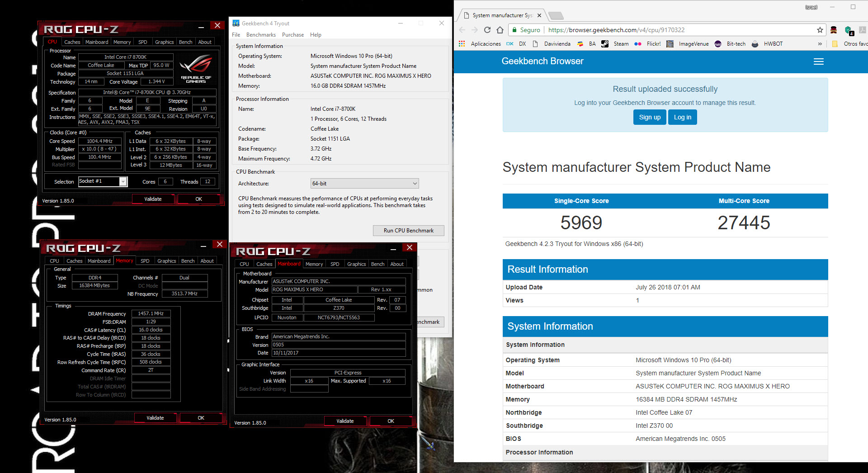Reload the Geekbench Browser page
Viewport: 868px width, 473px height.
point(487,30)
